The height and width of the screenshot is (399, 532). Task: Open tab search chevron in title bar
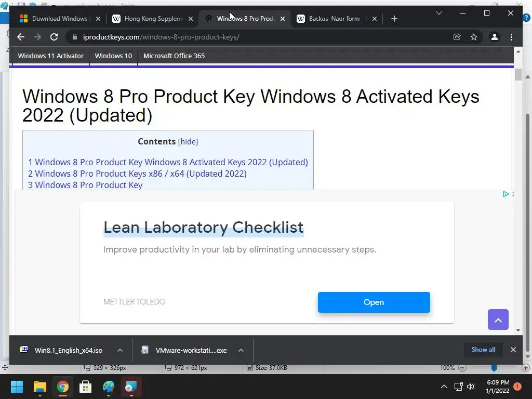pos(438,13)
